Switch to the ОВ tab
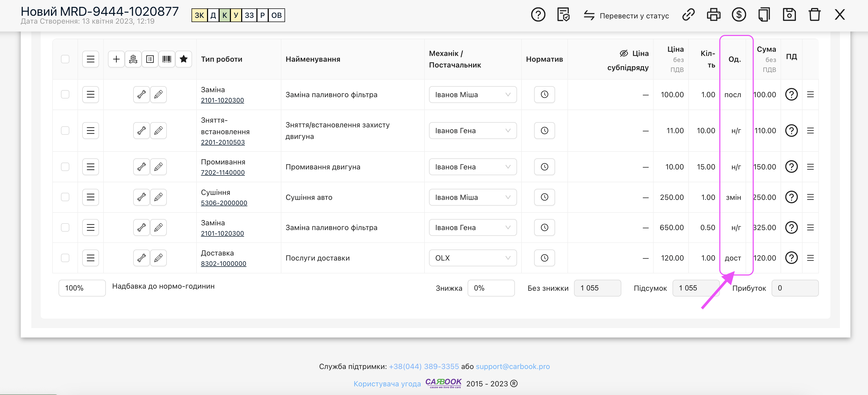Viewport: 868px width, 395px height. [276, 15]
